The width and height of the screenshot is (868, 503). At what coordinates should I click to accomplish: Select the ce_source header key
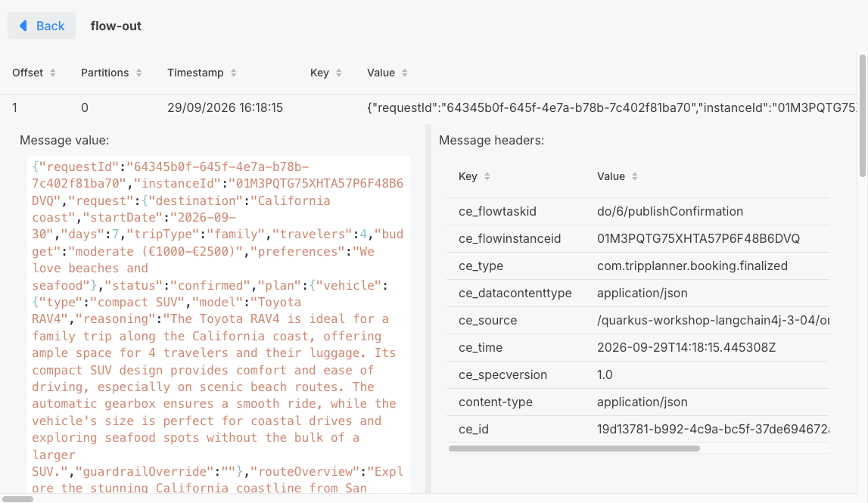pyautogui.click(x=487, y=320)
